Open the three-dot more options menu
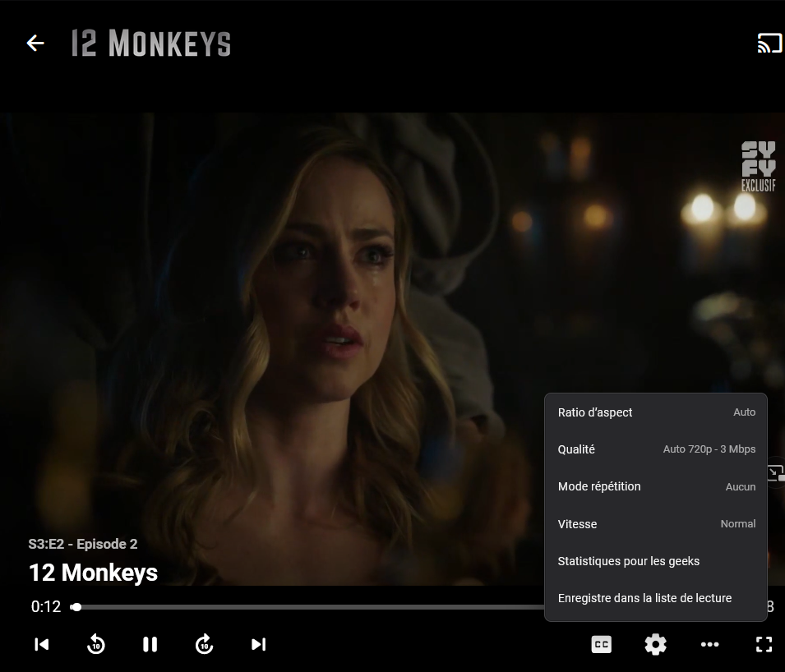 (709, 645)
